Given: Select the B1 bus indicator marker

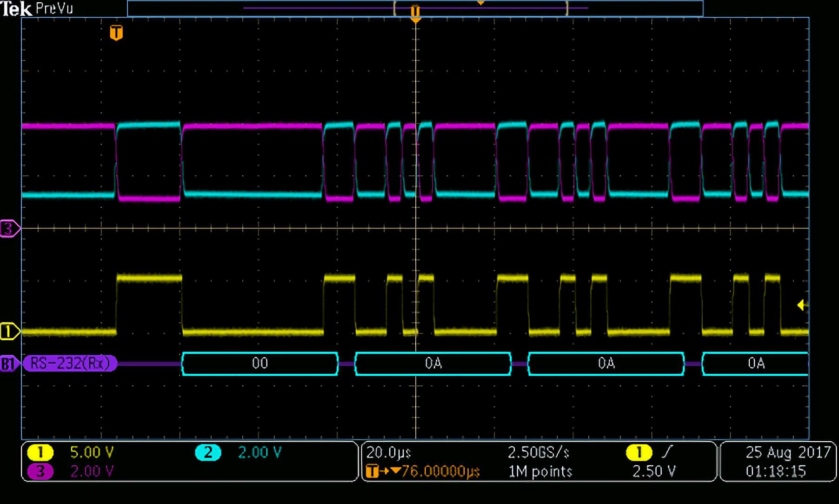Looking at the screenshot, I should click(9, 364).
